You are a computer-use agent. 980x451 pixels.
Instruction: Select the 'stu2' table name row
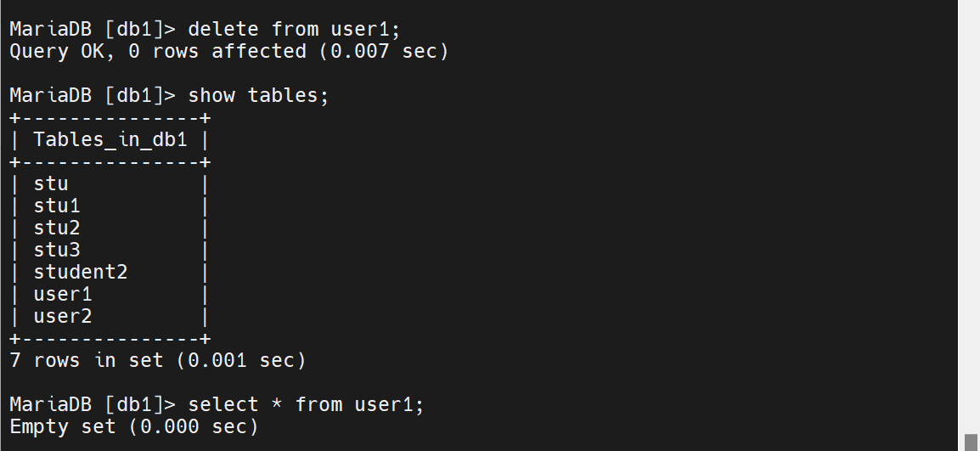click(110, 228)
